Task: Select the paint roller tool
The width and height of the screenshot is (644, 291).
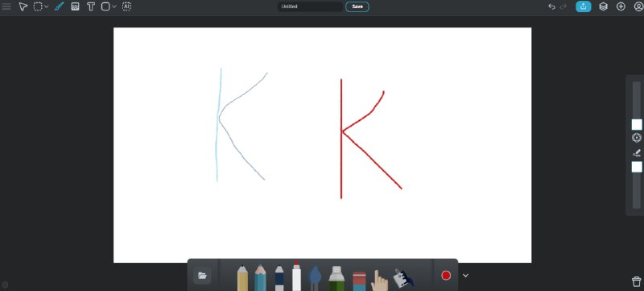Action: 403,278
